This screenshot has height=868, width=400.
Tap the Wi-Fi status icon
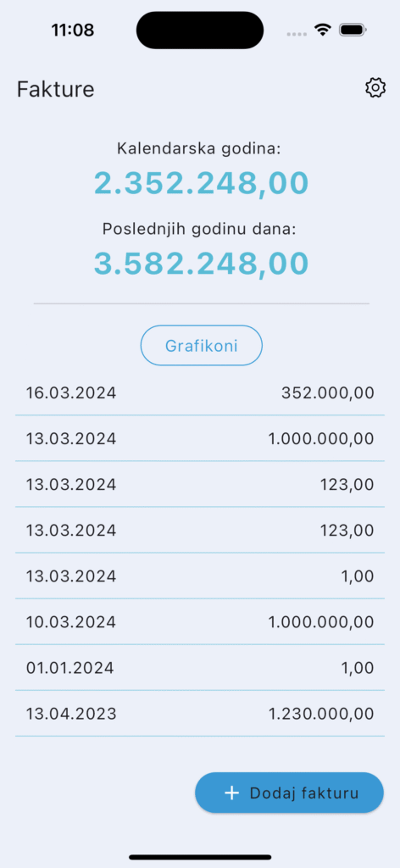(x=322, y=30)
